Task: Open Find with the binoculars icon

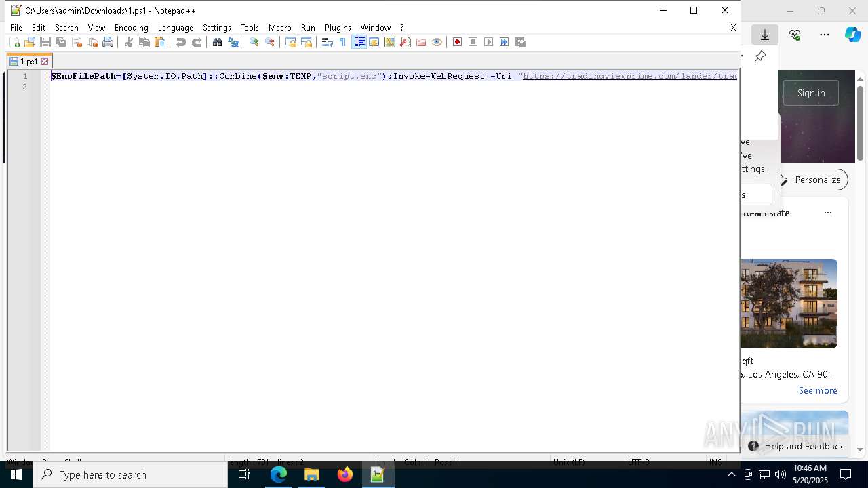Action: [217, 42]
